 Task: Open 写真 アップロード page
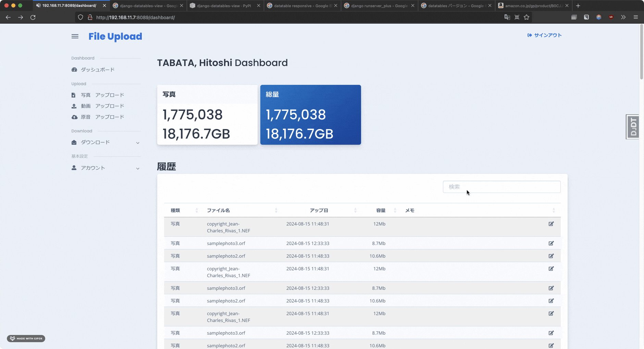(102, 95)
